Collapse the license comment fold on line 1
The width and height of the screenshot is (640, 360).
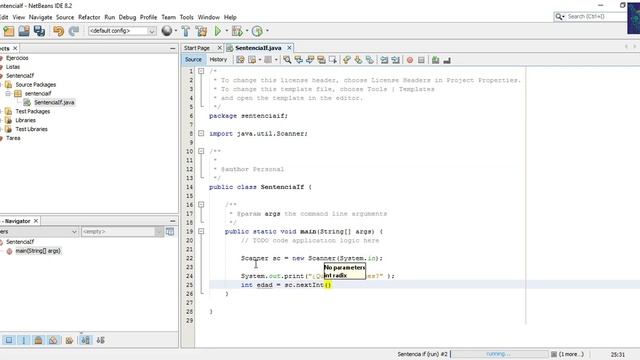tap(201, 71)
